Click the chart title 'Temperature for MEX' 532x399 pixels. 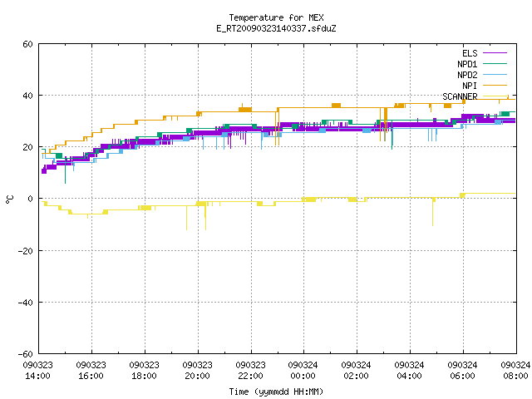click(276, 17)
